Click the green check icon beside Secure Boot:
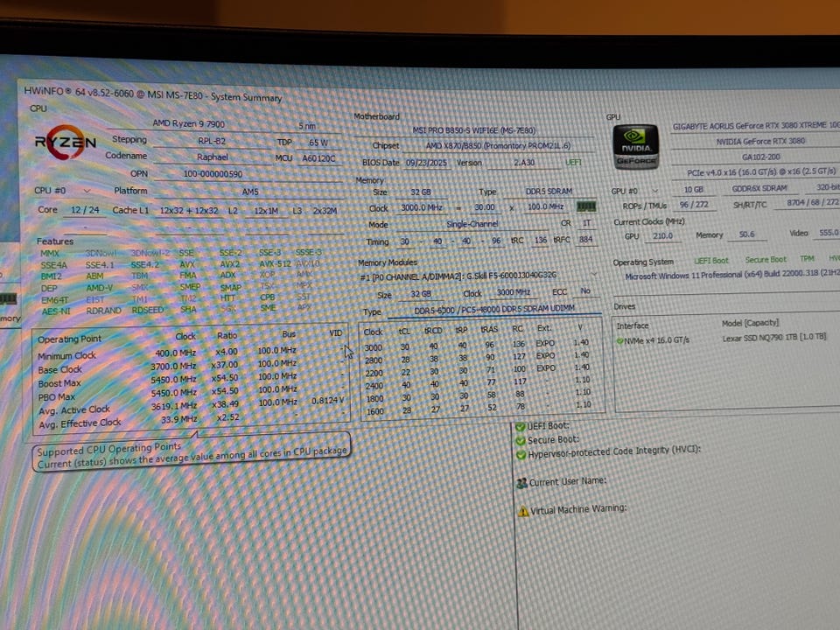Viewport: 840px width, 630px height. tap(520, 440)
